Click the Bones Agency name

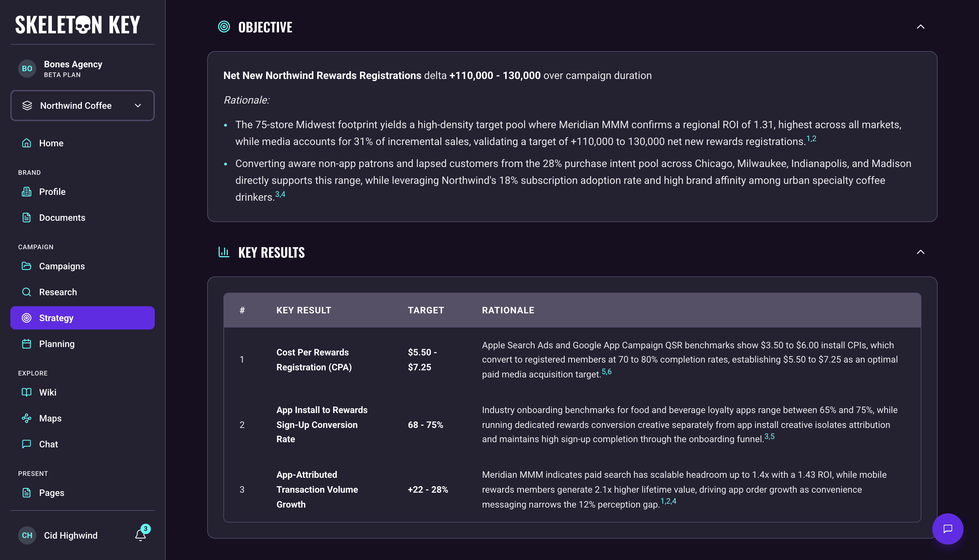73,64
